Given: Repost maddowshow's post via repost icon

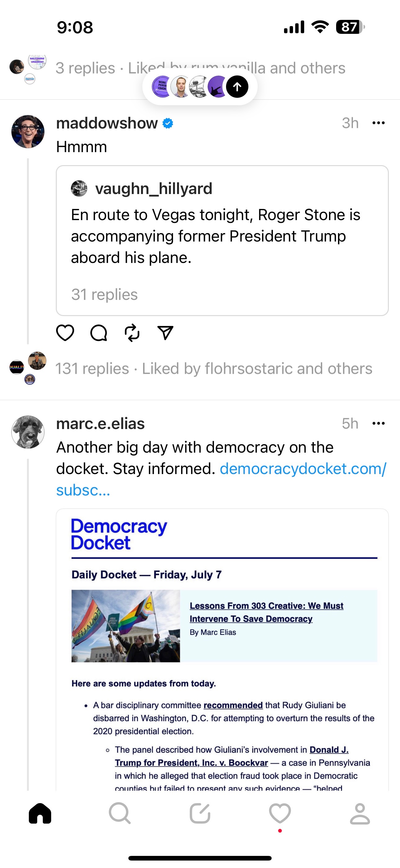Looking at the screenshot, I should (x=132, y=333).
